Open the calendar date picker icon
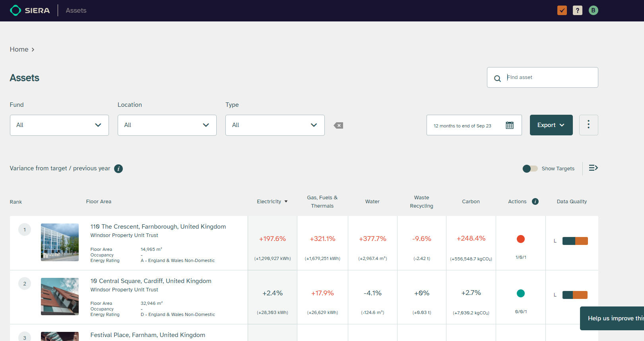Viewport: 644px width, 341px height. [510, 125]
